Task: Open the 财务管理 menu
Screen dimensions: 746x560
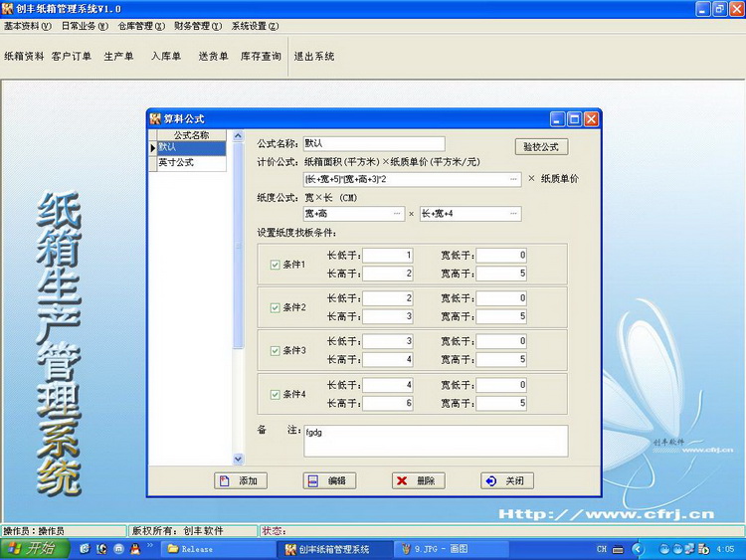Action: [198, 26]
